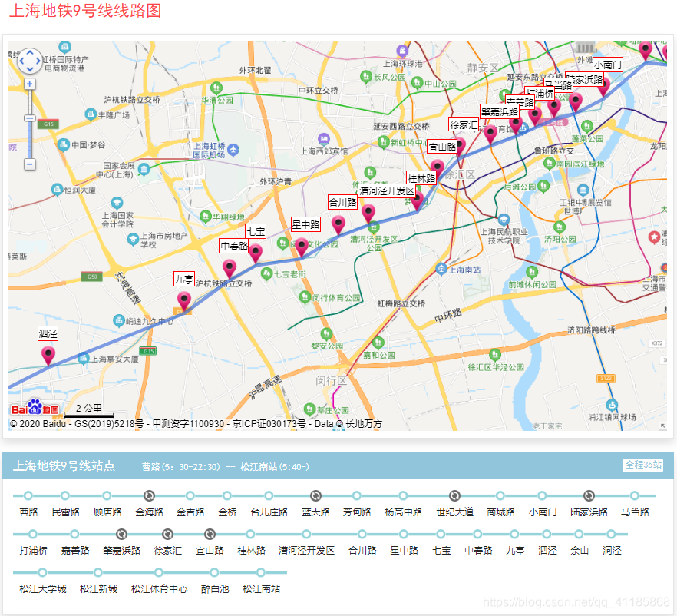This screenshot has width=677, height=616.
Task: Select the 合川路 station pin marker
Action: (x=338, y=225)
